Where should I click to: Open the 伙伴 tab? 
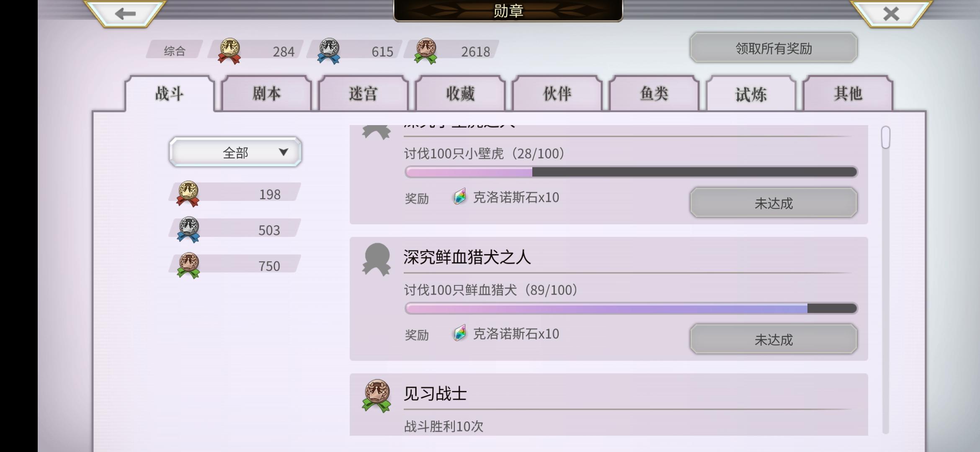[x=557, y=93]
